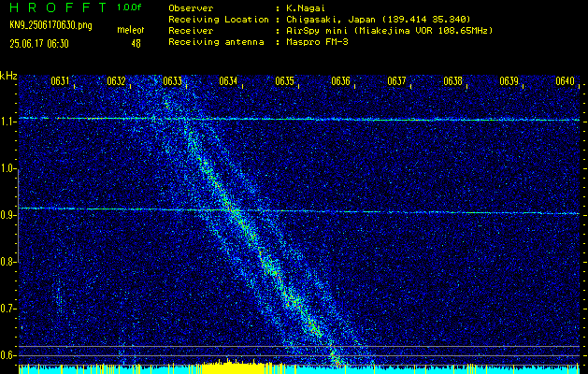Click the 0640 time marker
Image resolution: width=588 pixels, height=374 pixels.
566,81
